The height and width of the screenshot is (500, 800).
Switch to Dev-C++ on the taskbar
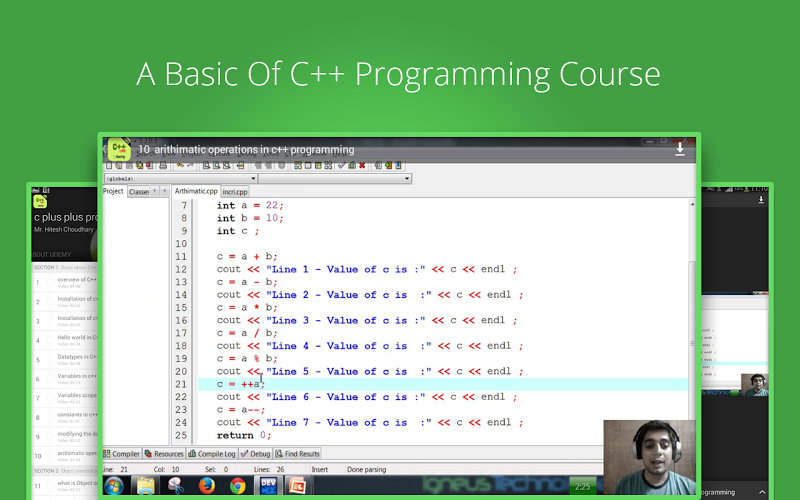[268, 486]
